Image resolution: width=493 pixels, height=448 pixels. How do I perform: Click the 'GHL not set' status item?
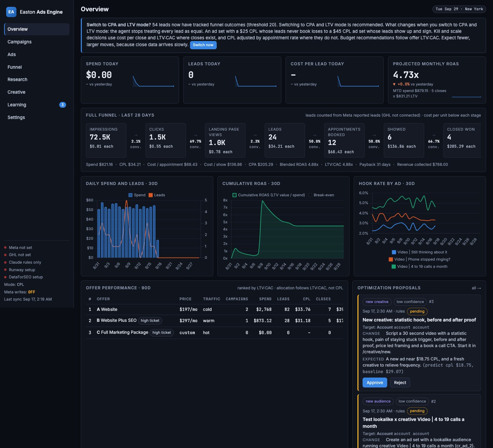click(17, 255)
